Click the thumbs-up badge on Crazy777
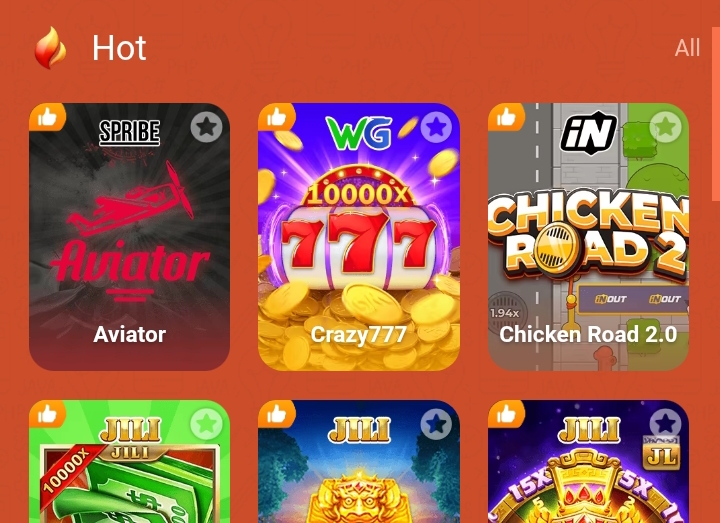The width and height of the screenshot is (720, 523). pos(276,117)
